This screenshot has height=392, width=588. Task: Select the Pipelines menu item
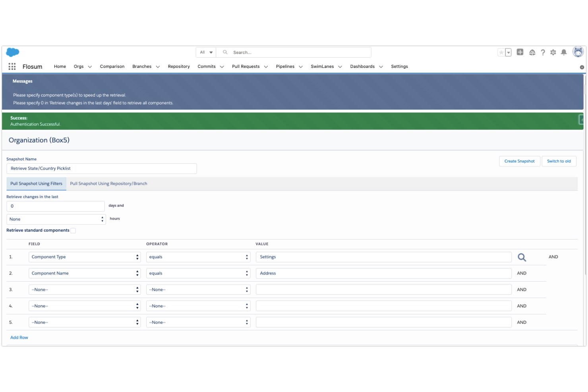285,66
